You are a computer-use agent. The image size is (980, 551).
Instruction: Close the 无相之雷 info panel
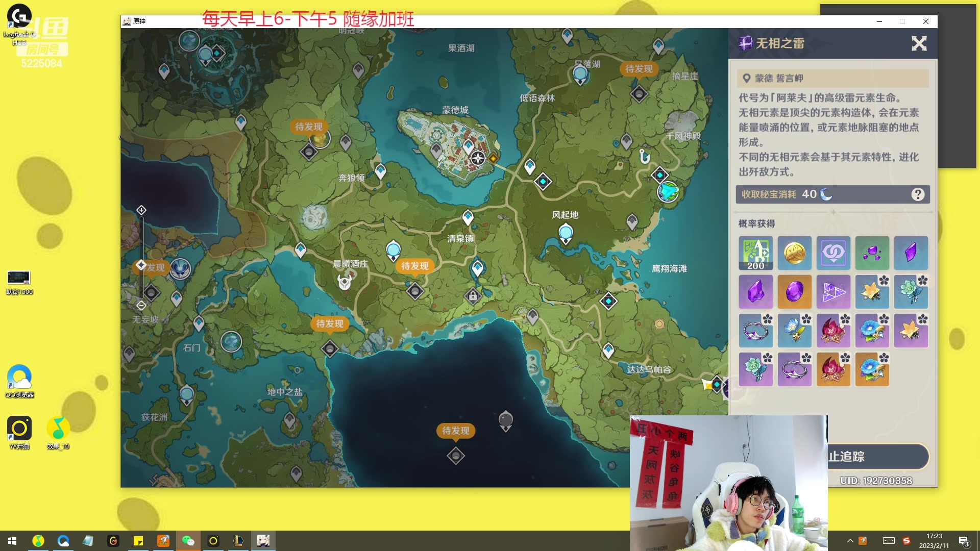[x=919, y=43]
